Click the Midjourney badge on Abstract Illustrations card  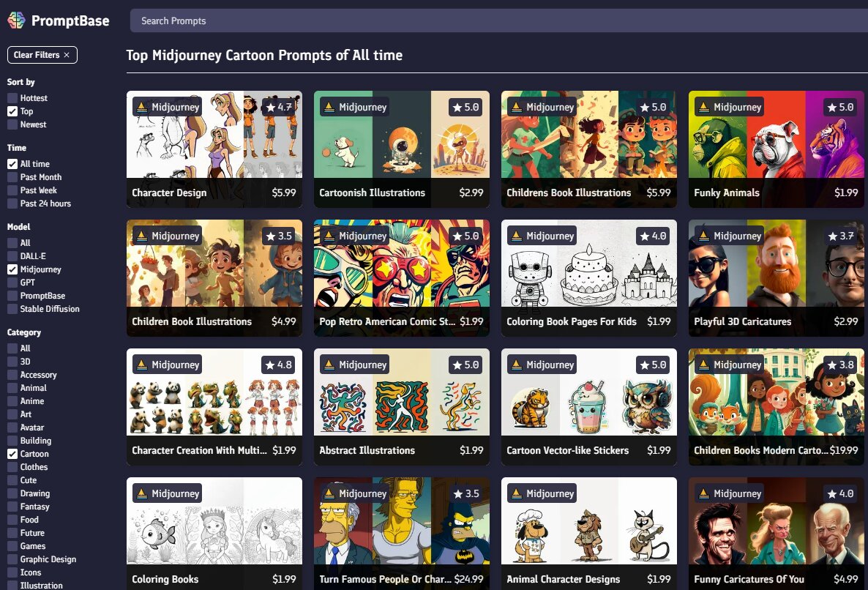pos(354,365)
